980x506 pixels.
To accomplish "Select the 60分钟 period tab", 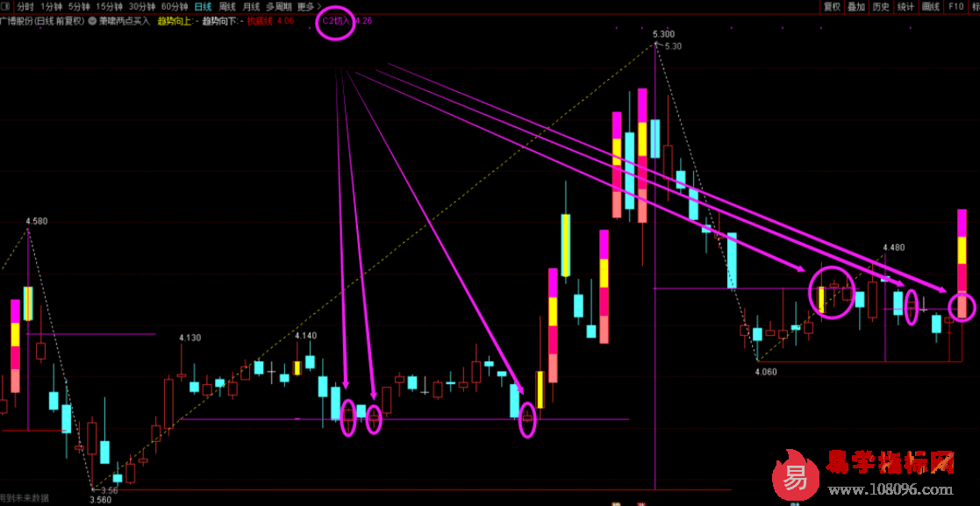I will coord(175,6).
